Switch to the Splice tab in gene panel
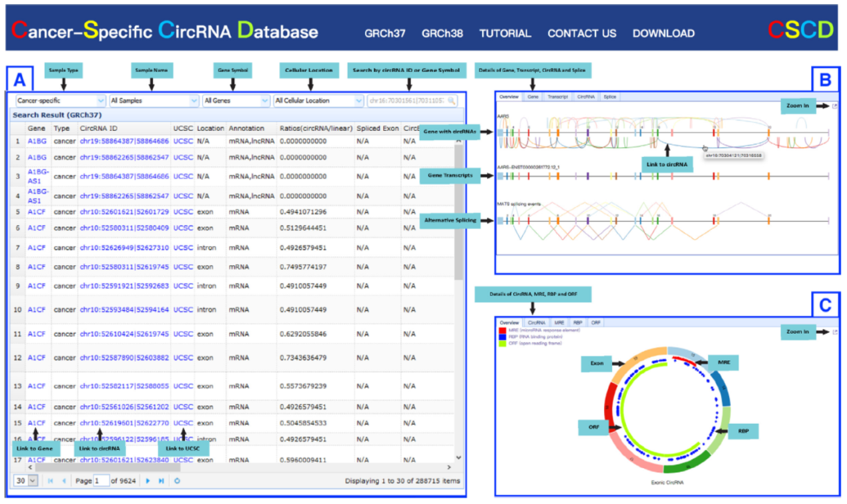The height and width of the screenshot is (504, 847). click(x=609, y=97)
